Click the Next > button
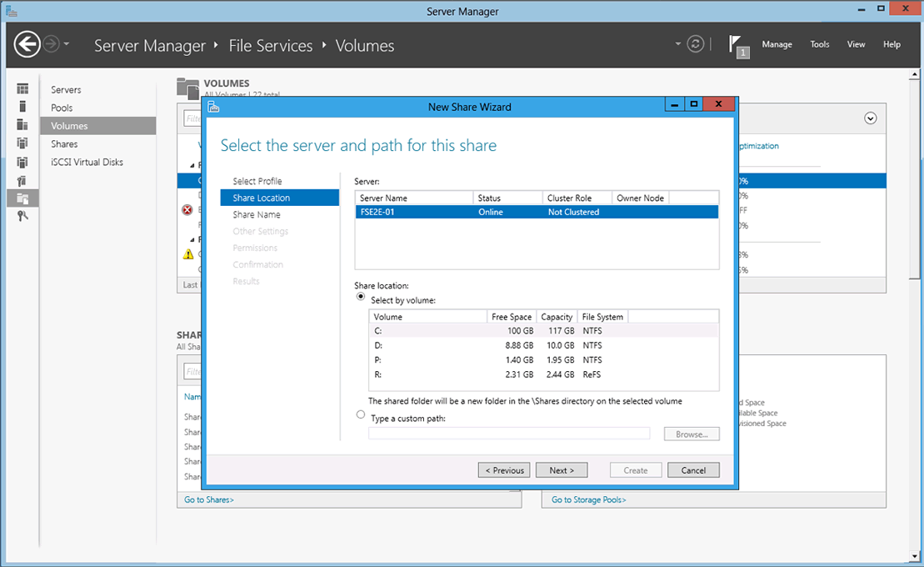The image size is (924, 567). [562, 470]
